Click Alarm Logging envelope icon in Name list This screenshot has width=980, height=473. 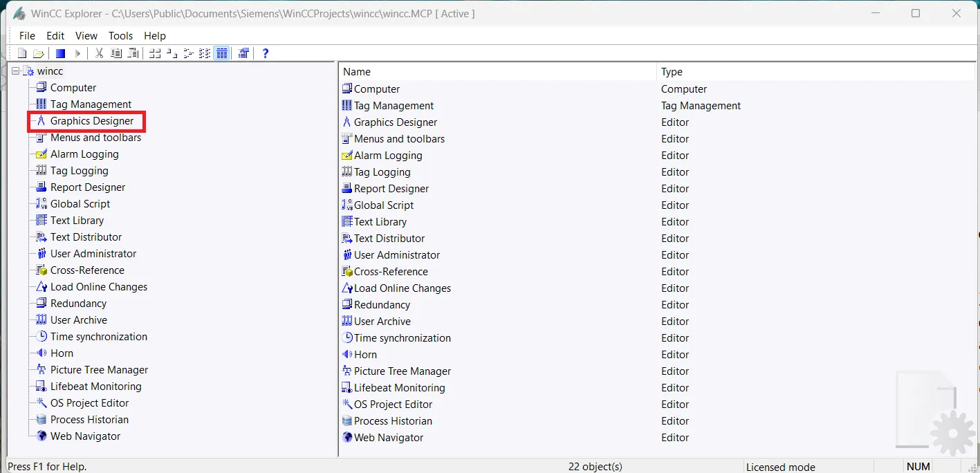347,155
